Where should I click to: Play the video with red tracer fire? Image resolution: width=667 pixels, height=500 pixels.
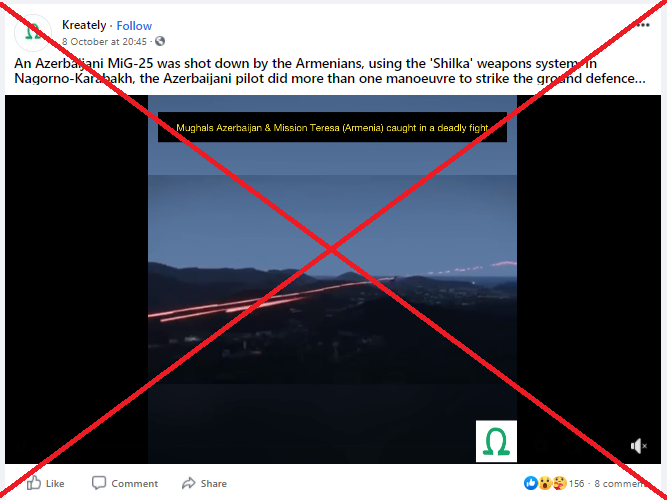click(332, 279)
